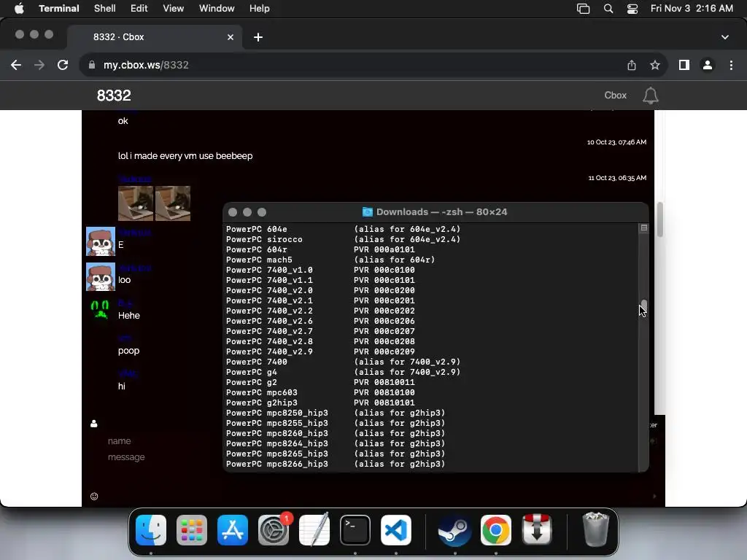Open the View menu

(173, 9)
